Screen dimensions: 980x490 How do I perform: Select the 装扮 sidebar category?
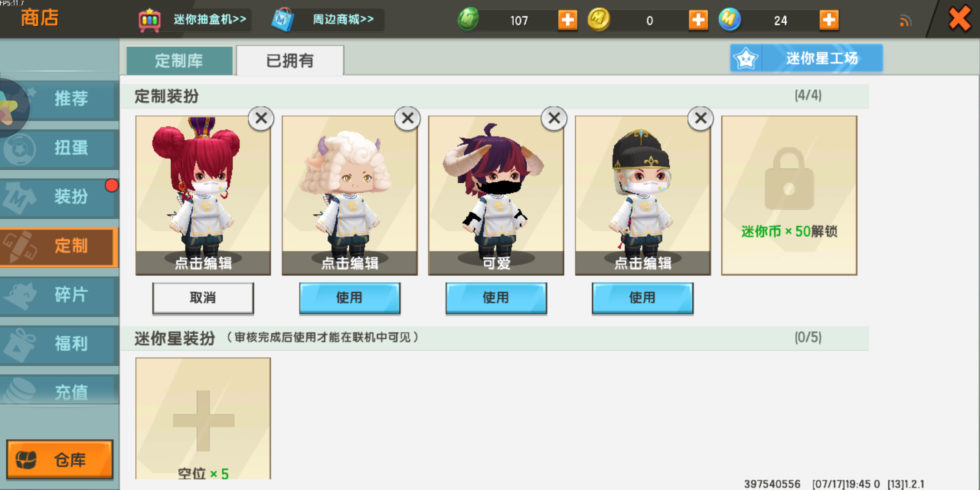coord(59,196)
